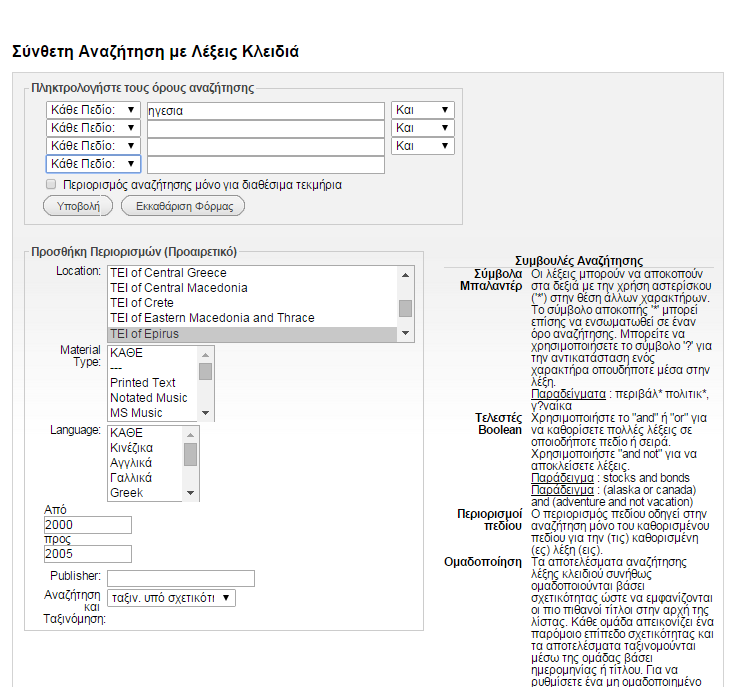Open the third Και operator dropdown
The image size is (736, 687).
pos(422,145)
